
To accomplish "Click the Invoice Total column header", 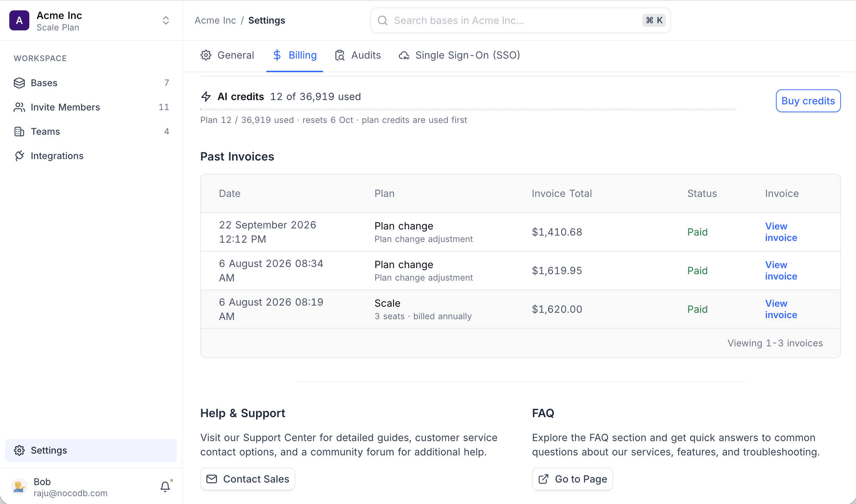I will (x=562, y=193).
